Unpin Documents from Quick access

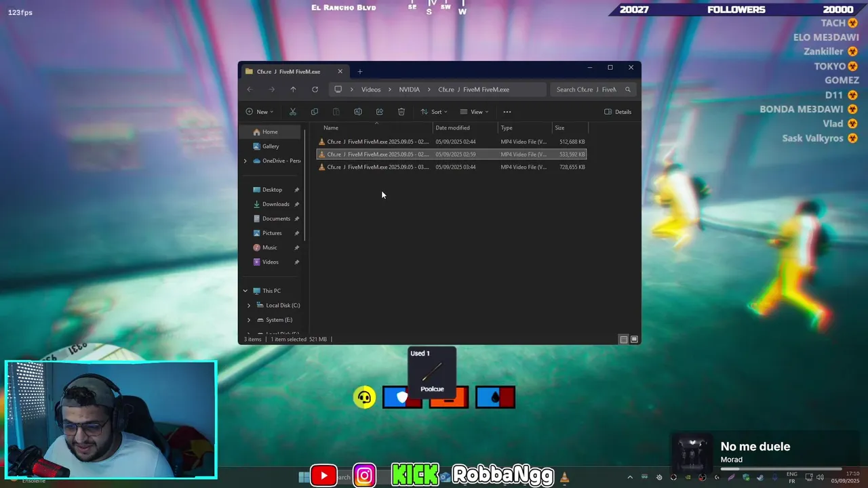click(x=296, y=219)
